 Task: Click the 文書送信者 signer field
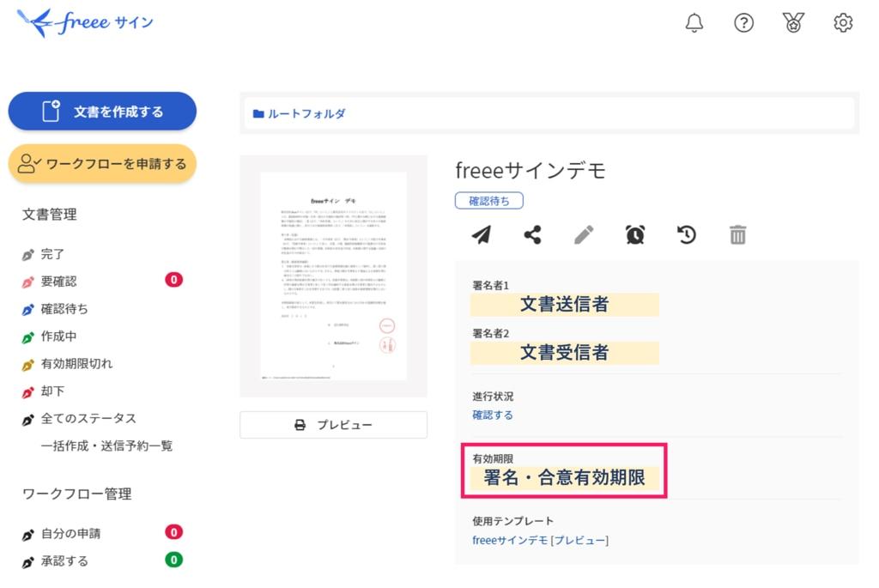pos(565,305)
